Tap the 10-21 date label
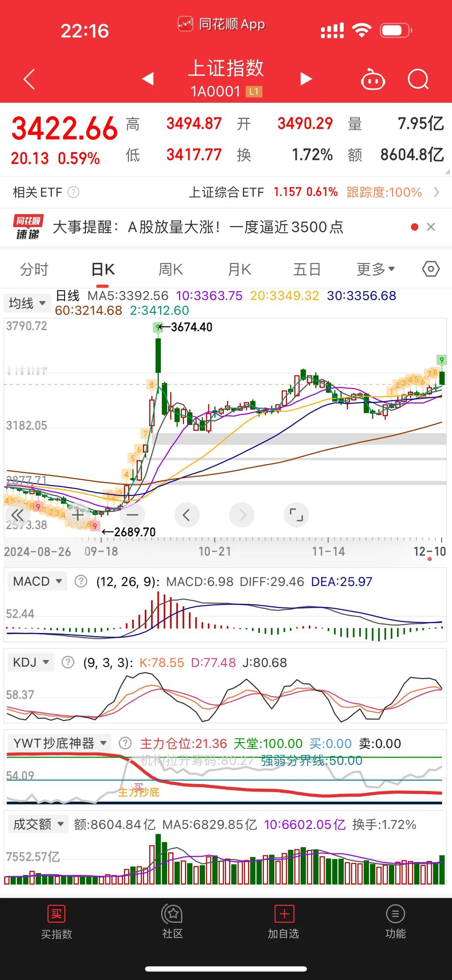Screen dimensions: 452x980 pyautogui.click(x=215, y=551)
